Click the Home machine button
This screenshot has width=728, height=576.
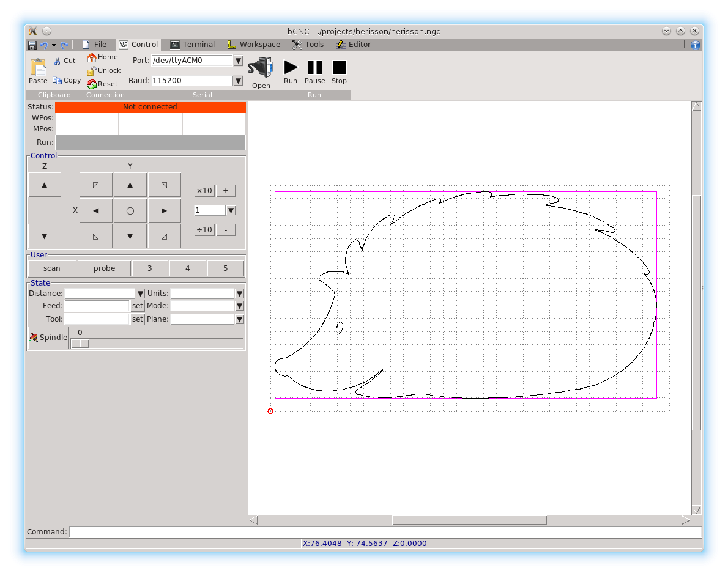point(103,57)
